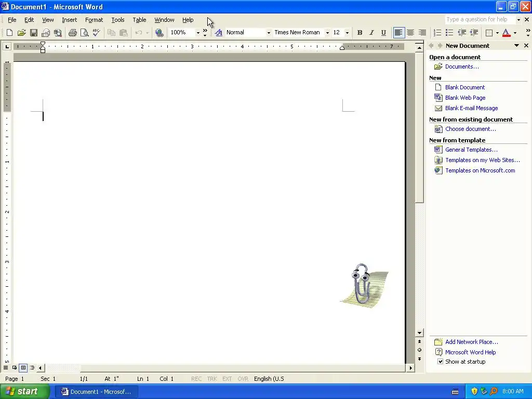Viewport: 532px width, 399px height.
Task: Click the Windows Start button
Action: [x=25, y=392]
